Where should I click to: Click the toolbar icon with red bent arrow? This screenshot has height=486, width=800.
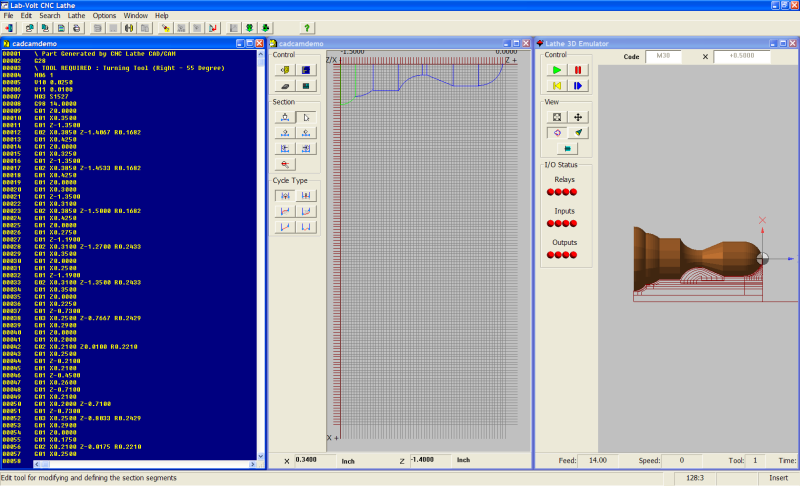tap(213, 28)
